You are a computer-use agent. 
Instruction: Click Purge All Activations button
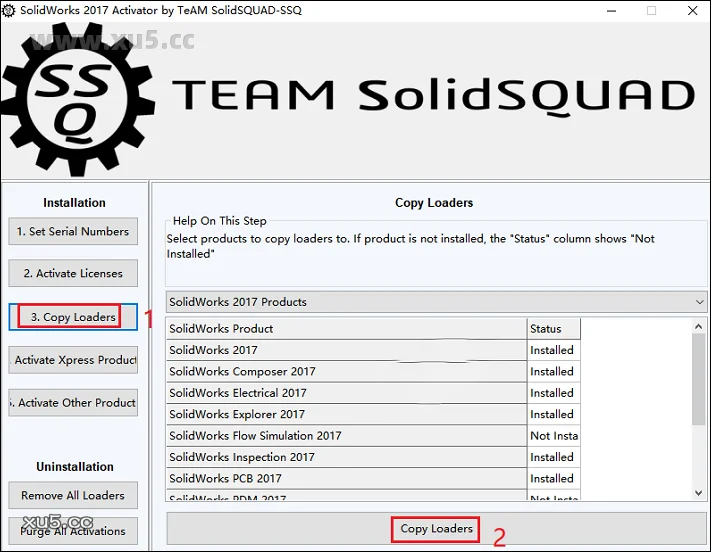click(x=73, y=530)
